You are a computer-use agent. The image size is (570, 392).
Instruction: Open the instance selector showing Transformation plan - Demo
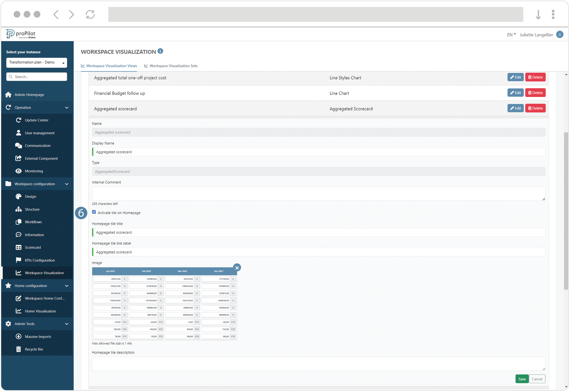tap(36, 62)
